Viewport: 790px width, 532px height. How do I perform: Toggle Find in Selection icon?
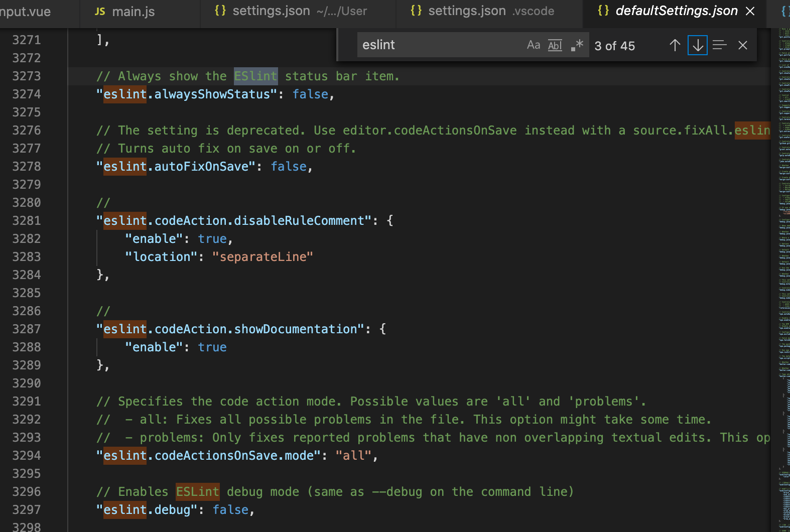coord(720,45)
